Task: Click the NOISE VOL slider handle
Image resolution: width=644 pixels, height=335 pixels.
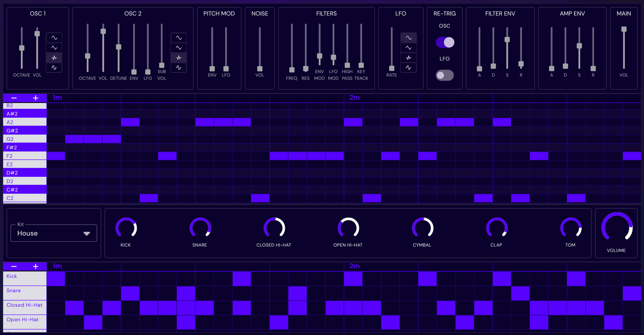Action: (260, 68)
